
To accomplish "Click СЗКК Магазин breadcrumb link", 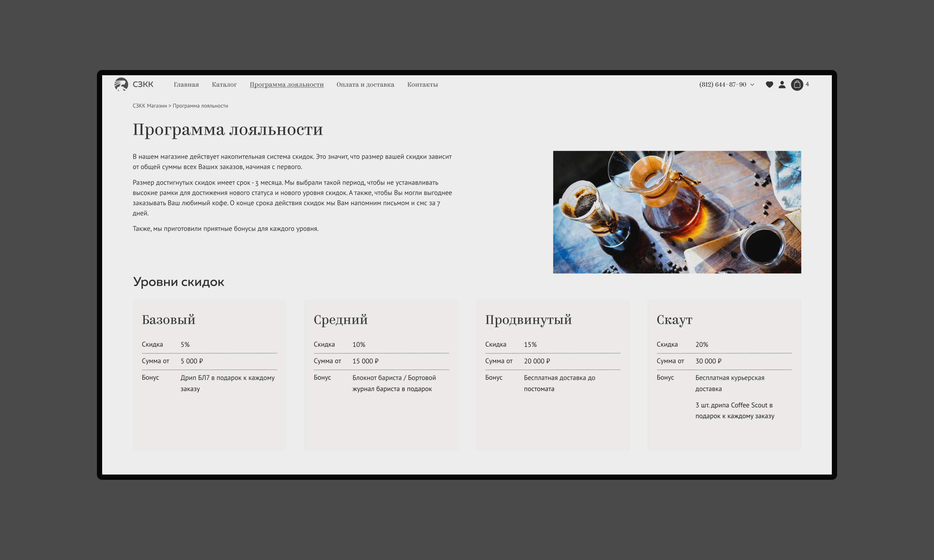I will 149,106.
